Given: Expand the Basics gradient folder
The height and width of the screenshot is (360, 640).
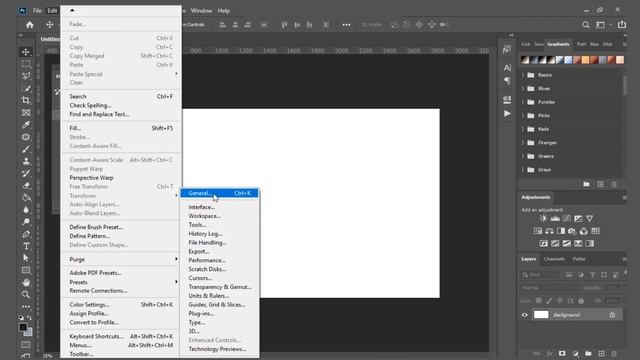Looking at the screenshot, I should pos(522,75).
